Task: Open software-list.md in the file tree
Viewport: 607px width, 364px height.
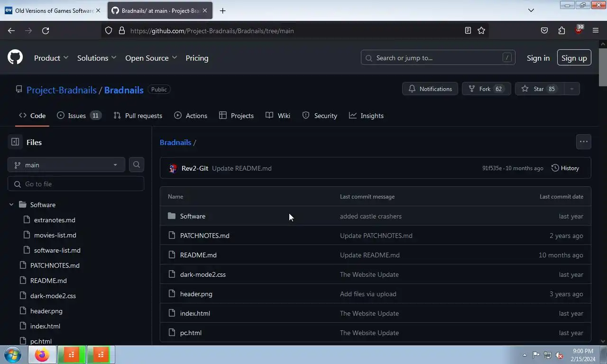Action: [x=57, y=250]
